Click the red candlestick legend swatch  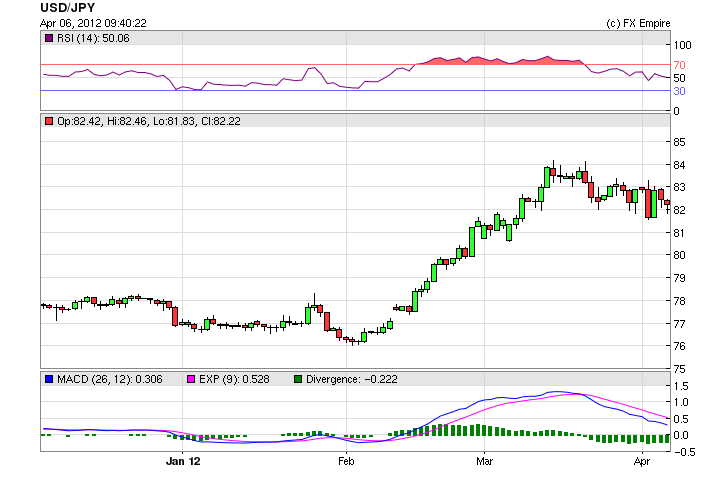(x=49, y=121)
